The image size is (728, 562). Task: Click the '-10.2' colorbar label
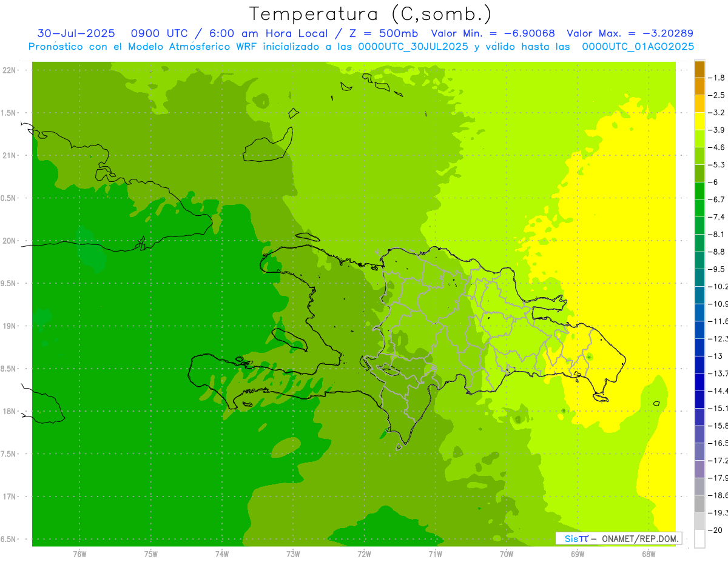pos(719,286)
